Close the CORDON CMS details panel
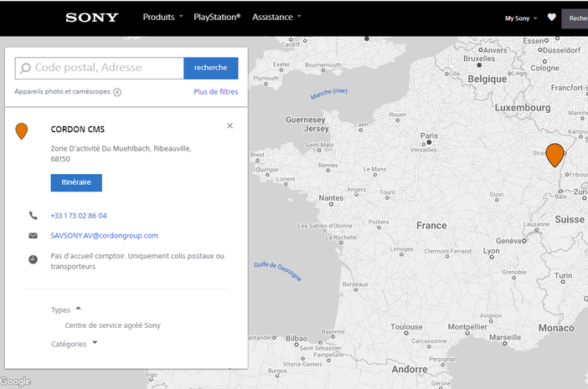This screenshot has width=588, height=389. [x=230, y=125]
